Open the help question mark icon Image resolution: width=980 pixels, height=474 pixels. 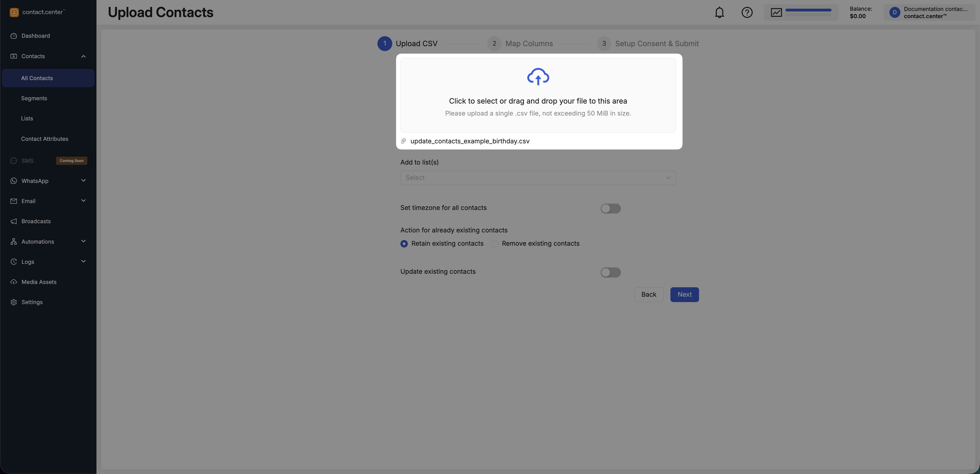coord(747,13)
